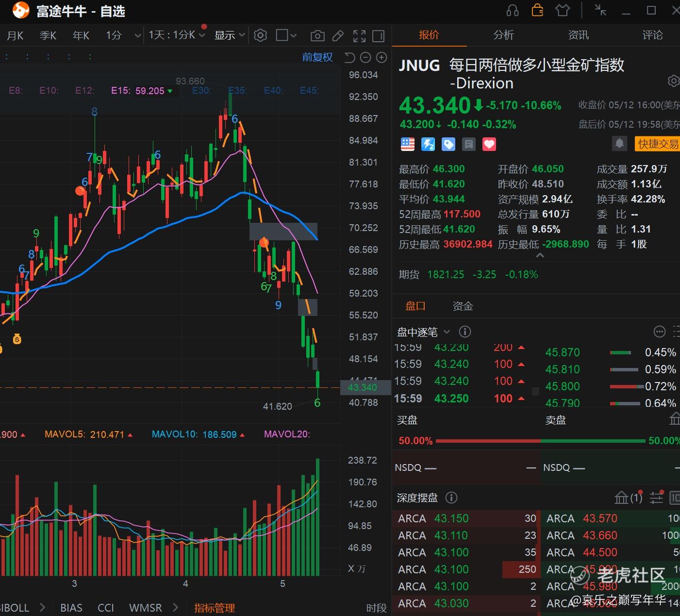
Task: Zoom out chart with minus icon
Action: [366, 58]
